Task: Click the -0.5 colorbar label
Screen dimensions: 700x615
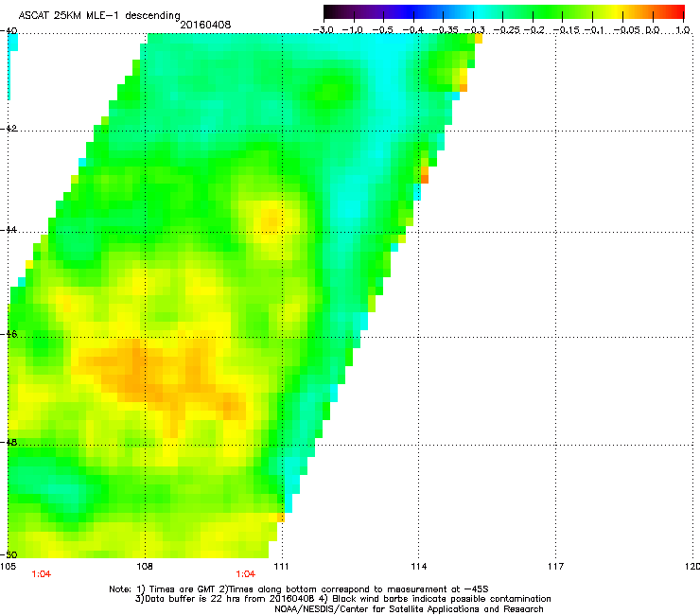Action: [382, 30]
